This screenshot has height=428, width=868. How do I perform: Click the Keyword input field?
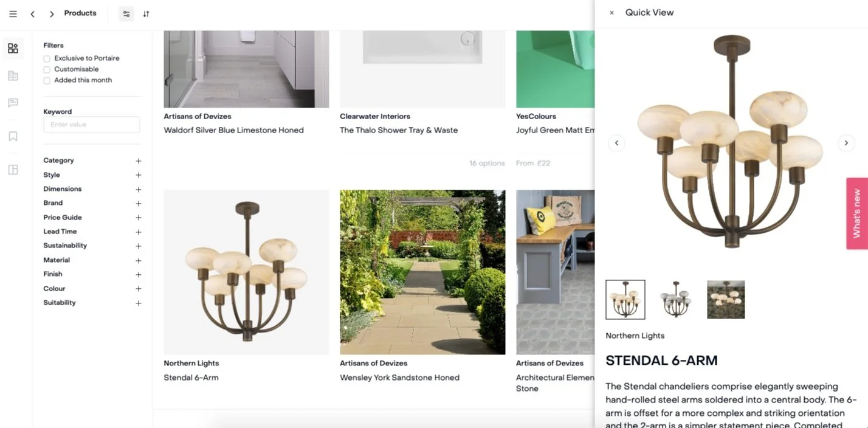92,125
